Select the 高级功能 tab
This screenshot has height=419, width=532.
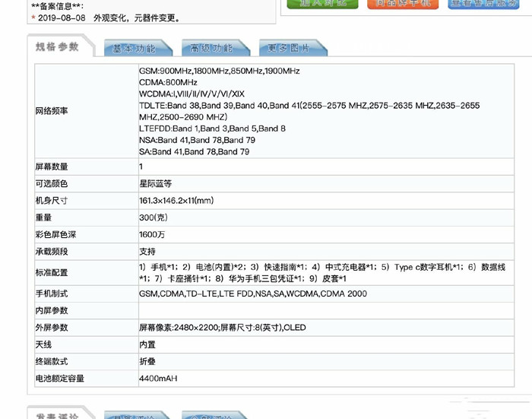[211, 49]
